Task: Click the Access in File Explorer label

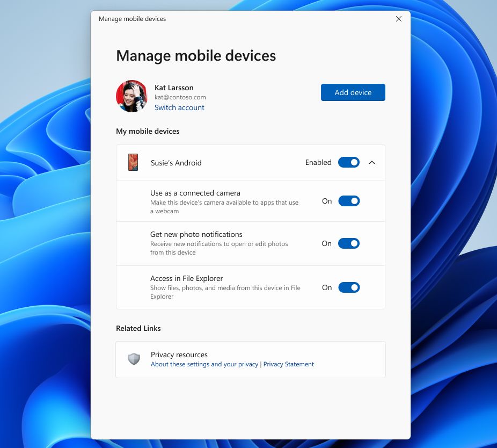Action: [186, 279]
